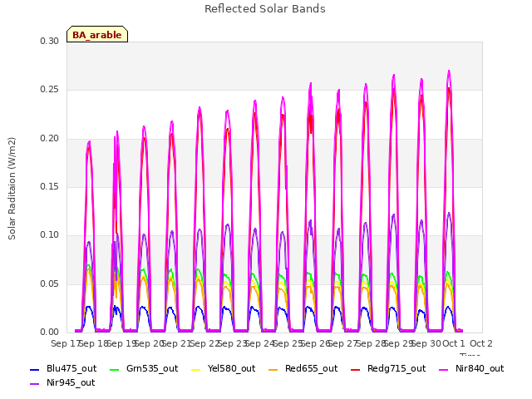The width and height of the screenshot is (532, 399).
Task: Click the yellow Yel580_out legend swatch
Action: point(196,369)
